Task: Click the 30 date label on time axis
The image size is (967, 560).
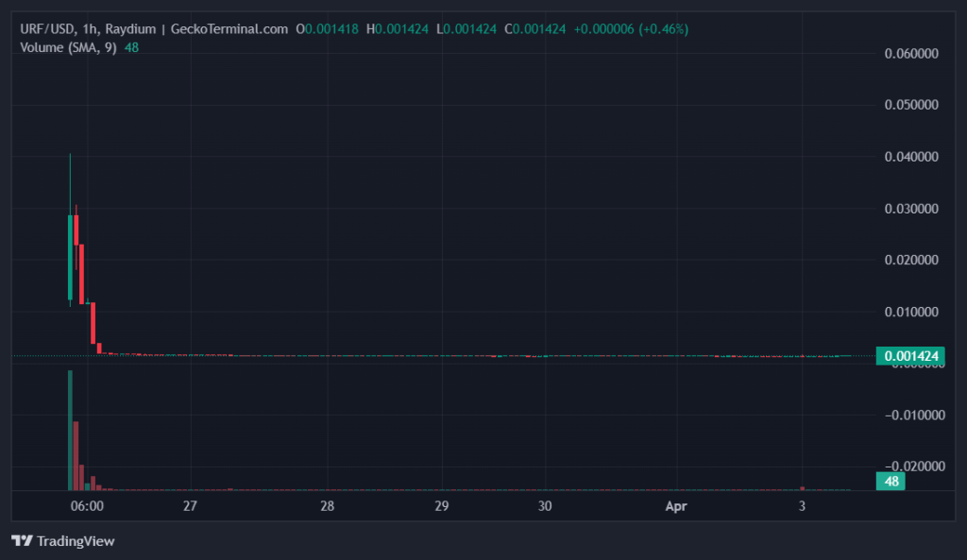Action: click(x=544, y=506)
